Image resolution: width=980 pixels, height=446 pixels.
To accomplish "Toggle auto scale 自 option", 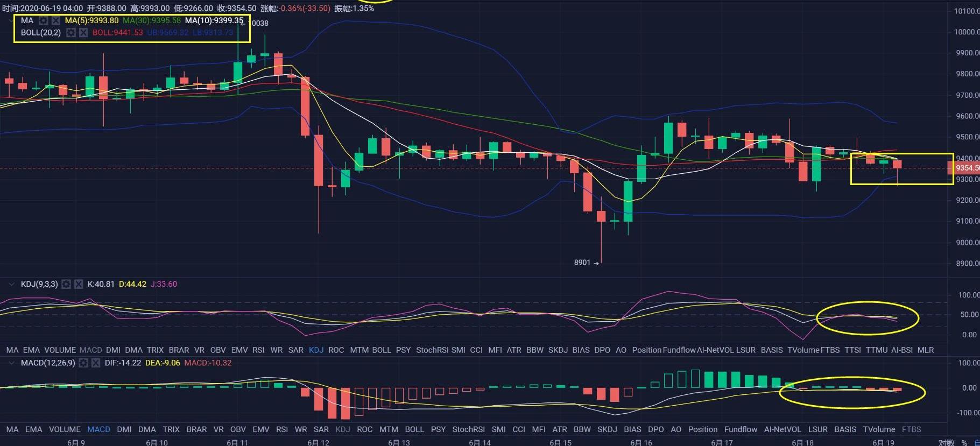I will coord(976,442).
